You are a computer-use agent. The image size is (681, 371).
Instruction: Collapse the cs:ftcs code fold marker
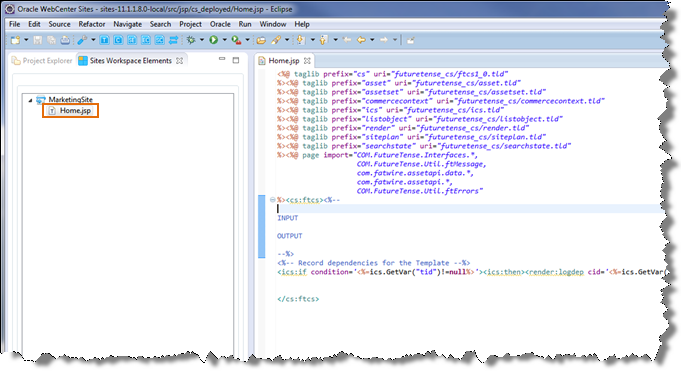click(x=272, y=200)
